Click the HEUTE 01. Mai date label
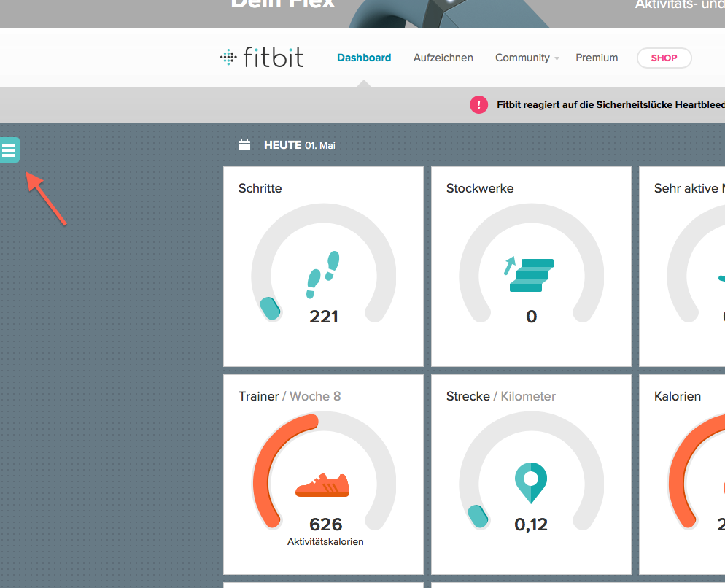Screen dimensions: 725x588 300,145
